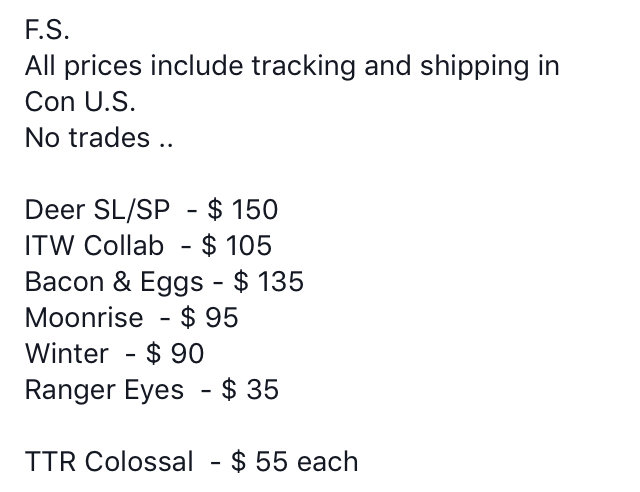The width and height of the screenshot is (640, 492).
Task: Click the word shipping
Action: tap(474, 67)
